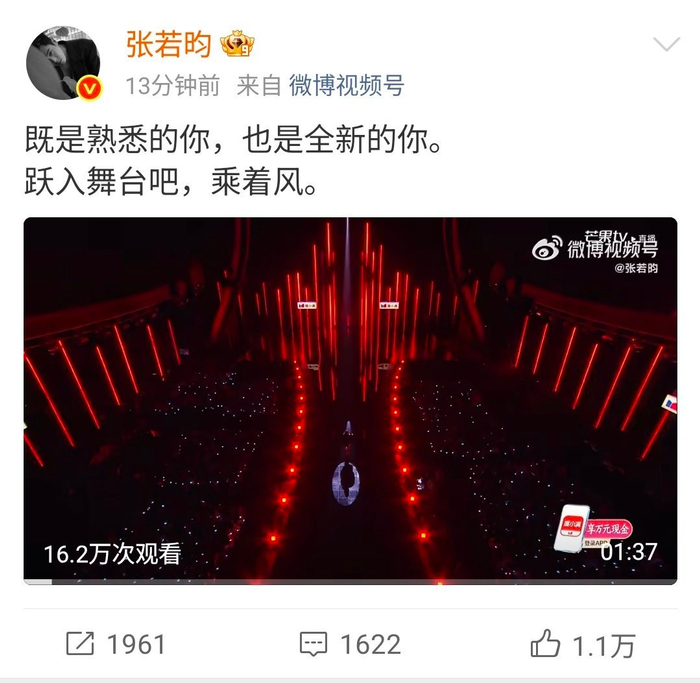Click the 1961 repost count
The image size is (700, 683).
136,645
